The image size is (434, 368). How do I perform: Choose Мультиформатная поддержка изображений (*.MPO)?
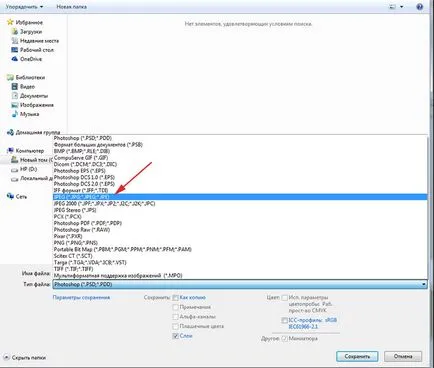(240, 275)
